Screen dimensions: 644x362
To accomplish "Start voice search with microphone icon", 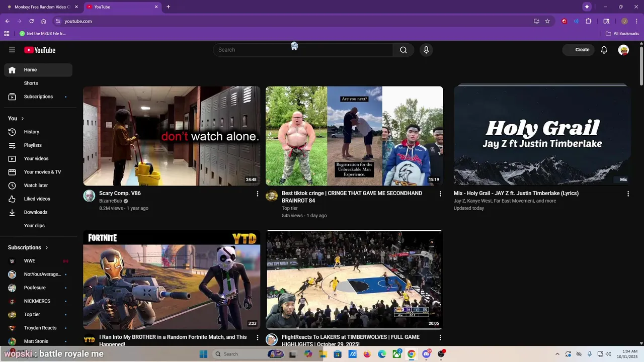I will [426, 50].
